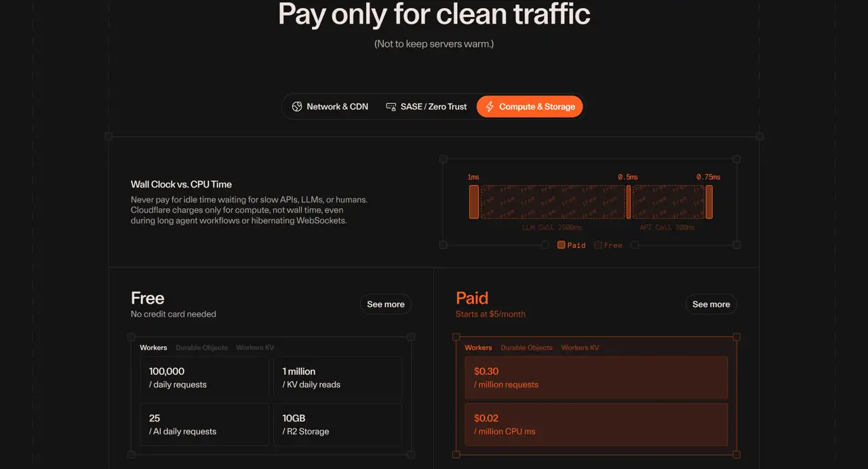Click the 0.5ms label on the chart
The width and height of the screenshot is (868, 469).
[x=628, y=177]
